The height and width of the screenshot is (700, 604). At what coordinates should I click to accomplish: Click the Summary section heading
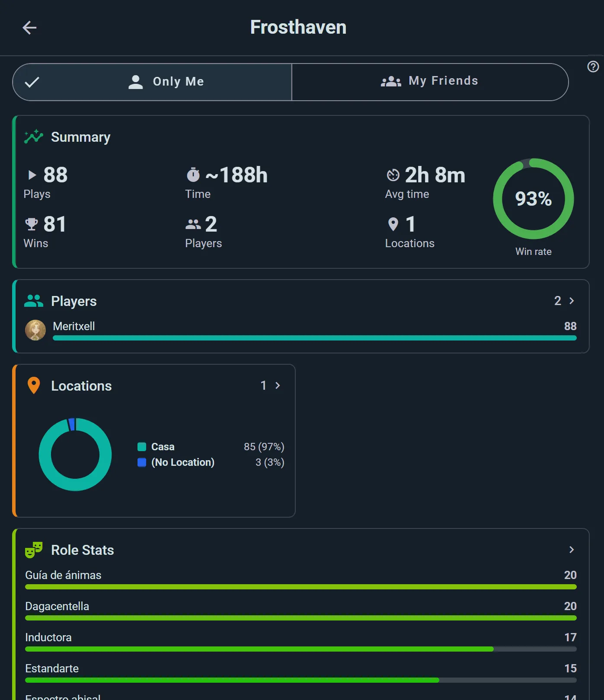tap(81, 137)
